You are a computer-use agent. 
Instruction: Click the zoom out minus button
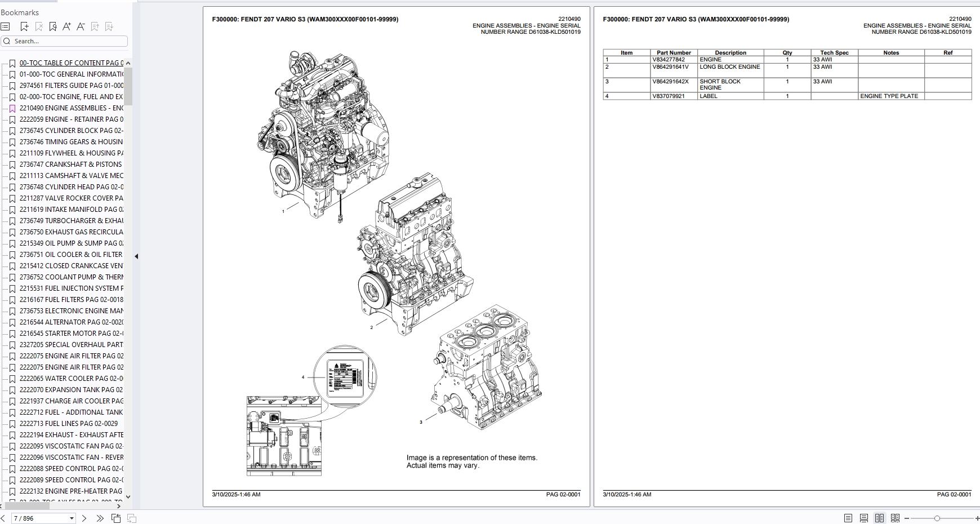907,518
